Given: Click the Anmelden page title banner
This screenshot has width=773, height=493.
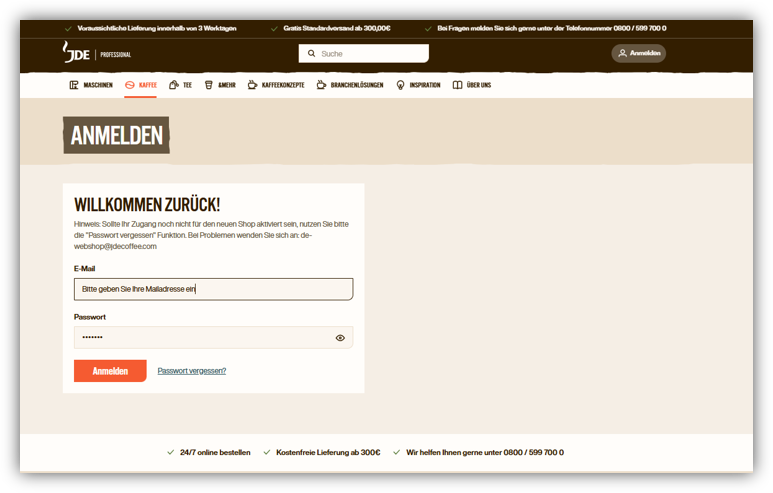Looking at the screenshot, I should coord(116,135).
